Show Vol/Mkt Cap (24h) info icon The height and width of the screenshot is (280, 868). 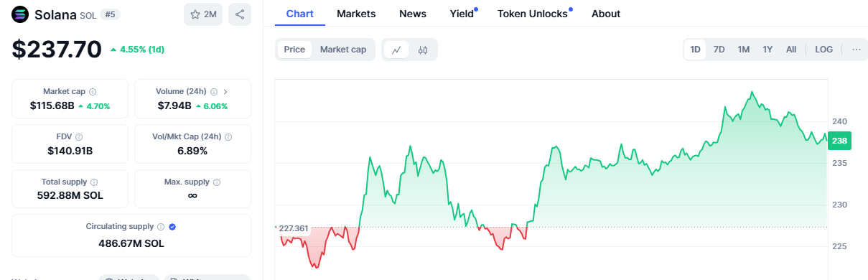[x=228, y=137]
